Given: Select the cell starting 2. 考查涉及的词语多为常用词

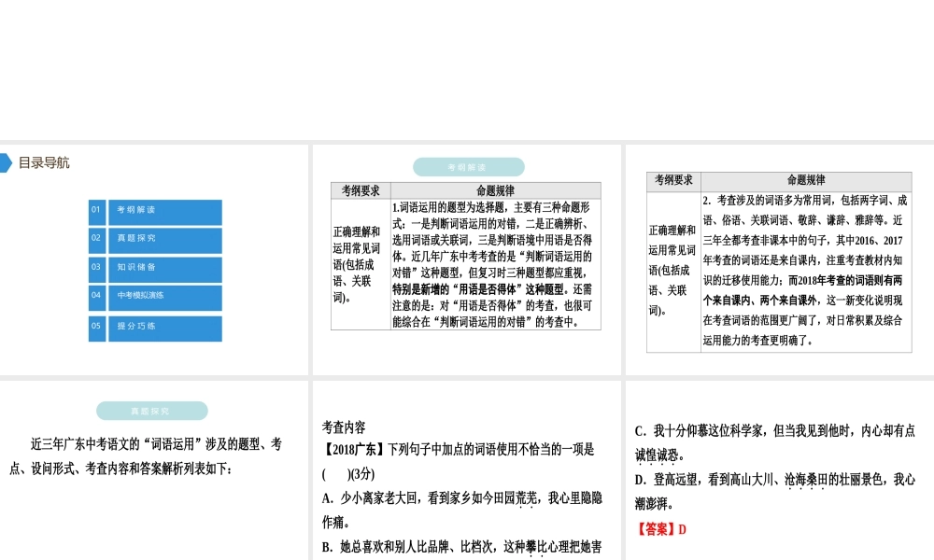Looking at the screenshot, I should click(806, 271).
